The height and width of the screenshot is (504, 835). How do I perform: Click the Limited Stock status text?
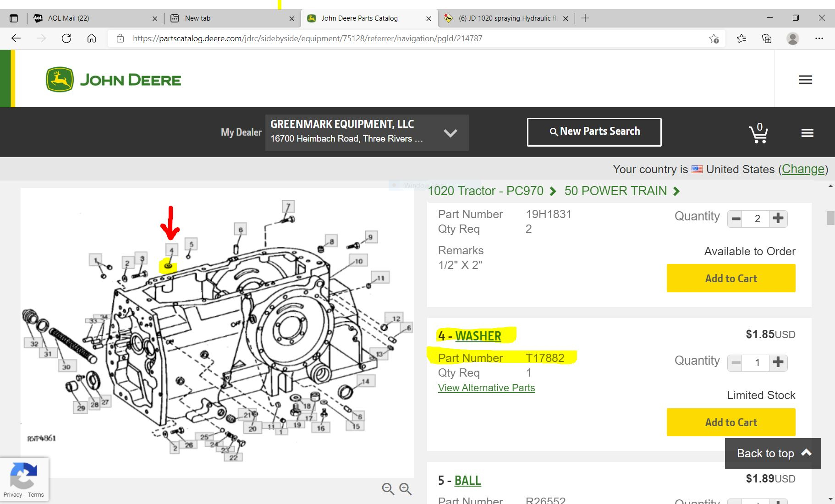click(x=761, y=395)
